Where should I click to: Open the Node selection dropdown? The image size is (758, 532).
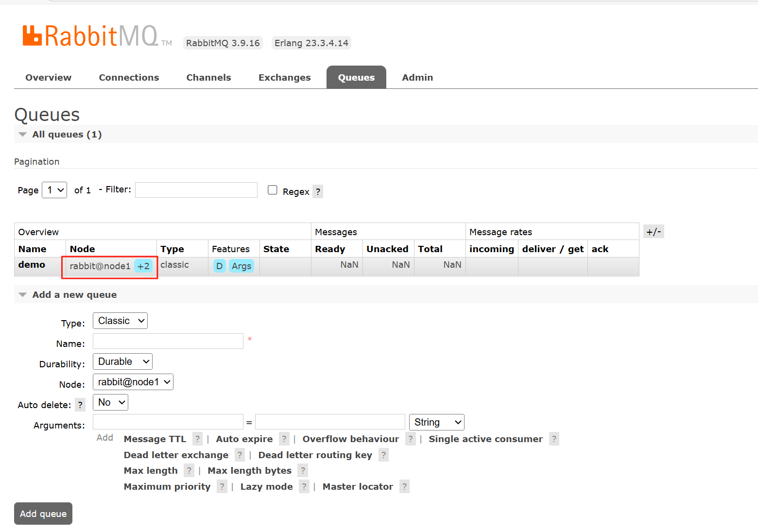point(133,382)
